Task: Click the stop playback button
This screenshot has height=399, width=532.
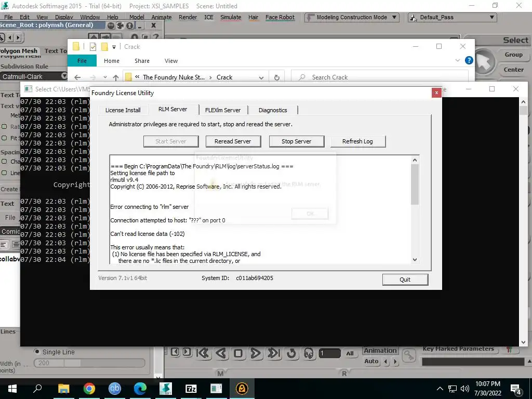Action: click(x=238, y=353)
